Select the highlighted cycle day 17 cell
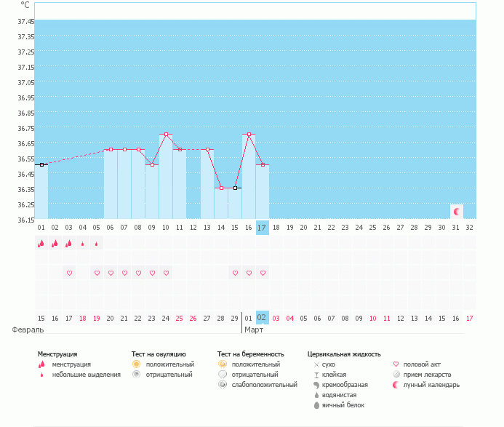This screenshot has width=504, height=427. (x=263, y=227)
